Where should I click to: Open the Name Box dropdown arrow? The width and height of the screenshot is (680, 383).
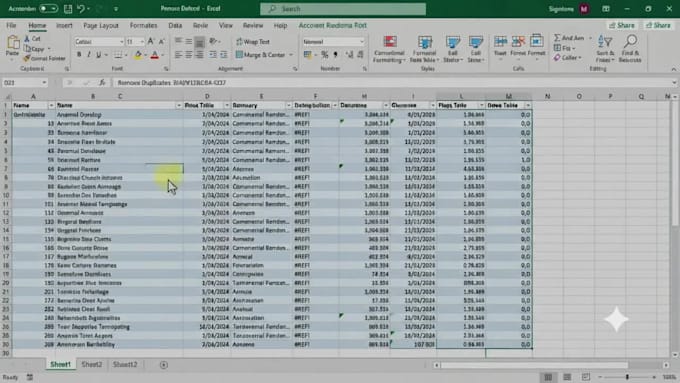(x=44, y=82)
